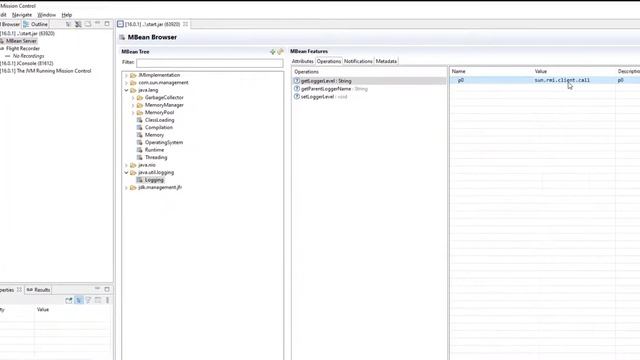Click the jdk.management.jfr folder icon

(x=133, y=187)
